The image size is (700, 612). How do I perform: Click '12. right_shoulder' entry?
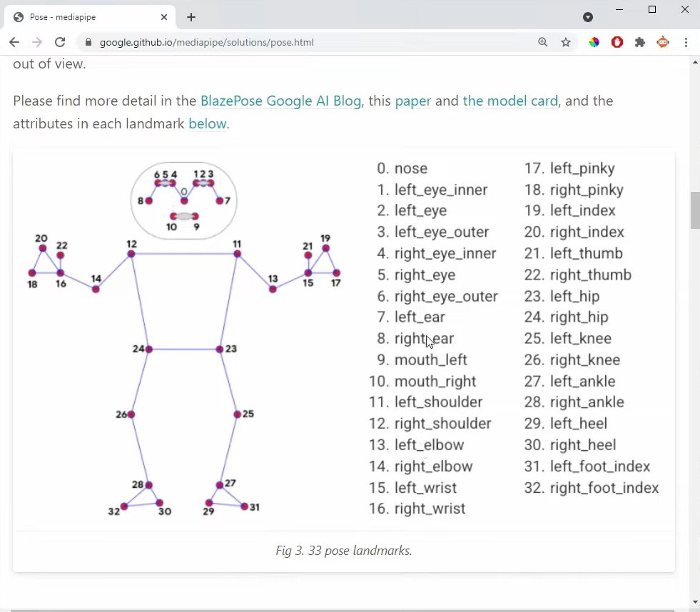coord(430,424)
